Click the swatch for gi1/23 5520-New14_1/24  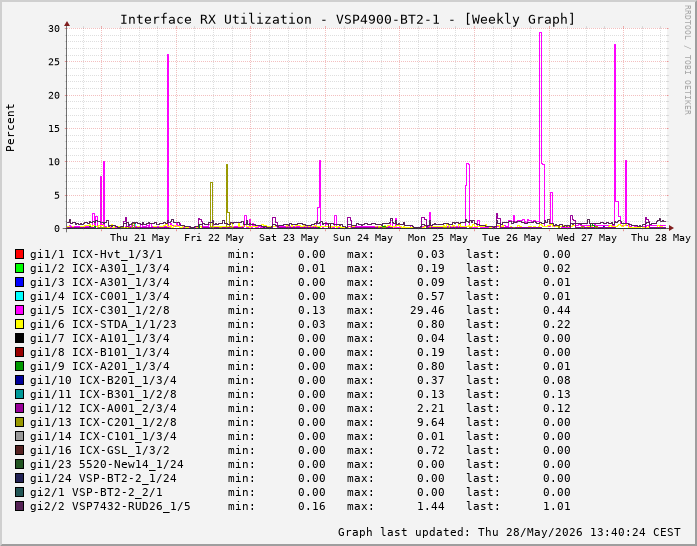(x=19, y=464)
